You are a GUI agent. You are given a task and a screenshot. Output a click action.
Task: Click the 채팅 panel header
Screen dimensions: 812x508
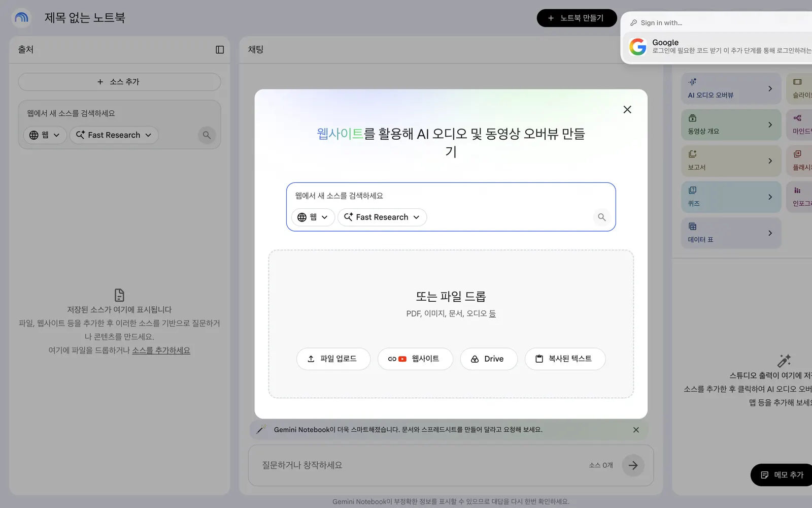[256, 50]
